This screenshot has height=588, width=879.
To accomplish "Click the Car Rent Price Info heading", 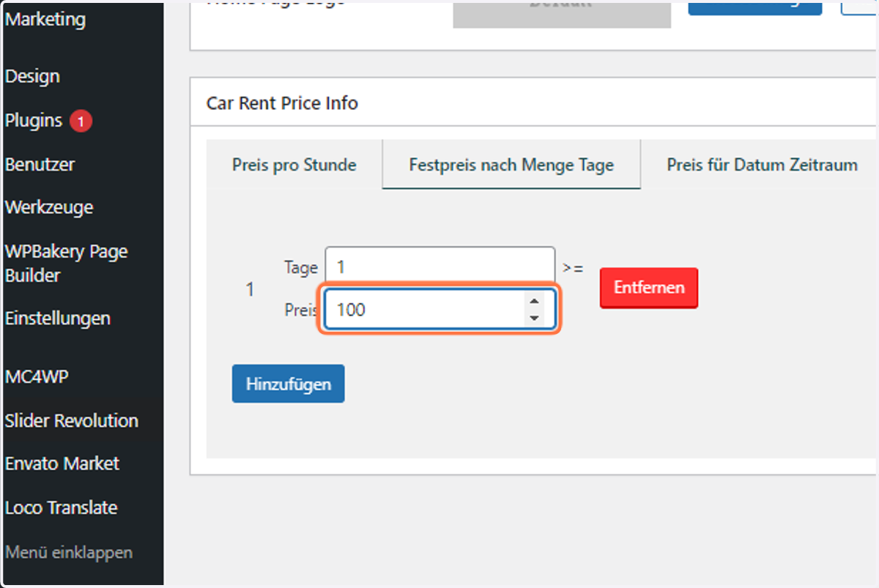I will coord(282,103).
